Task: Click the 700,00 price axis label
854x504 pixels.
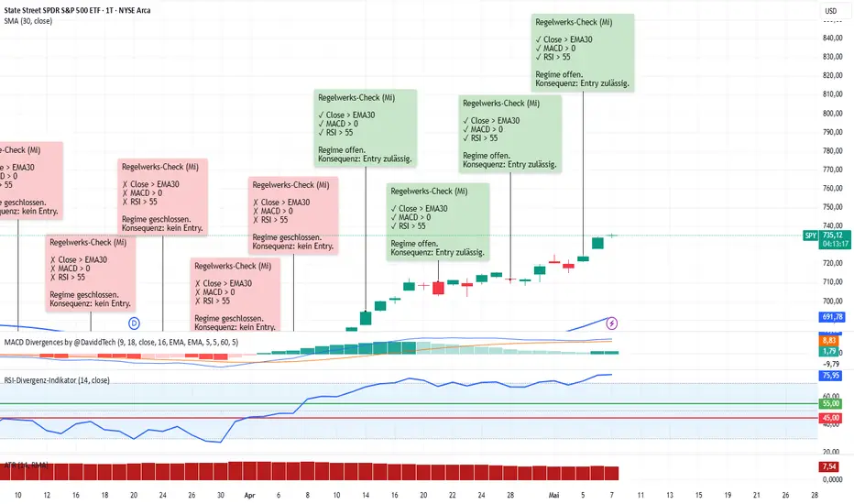Action: pyautogui.click(x=832, y=301)
